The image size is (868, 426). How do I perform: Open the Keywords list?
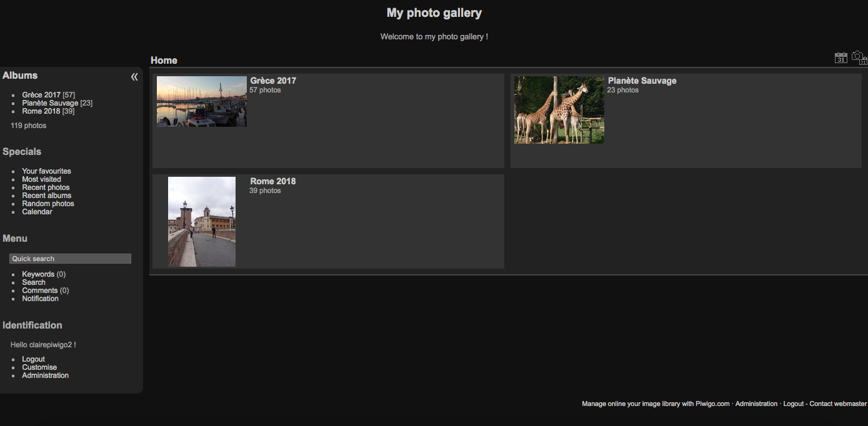[39, 274]
